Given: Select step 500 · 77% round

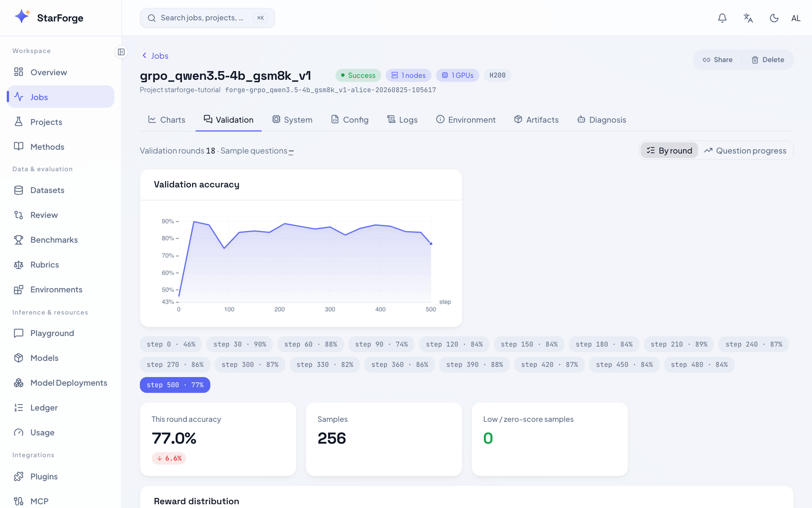Looking at the screenshot, I should 175,385.
